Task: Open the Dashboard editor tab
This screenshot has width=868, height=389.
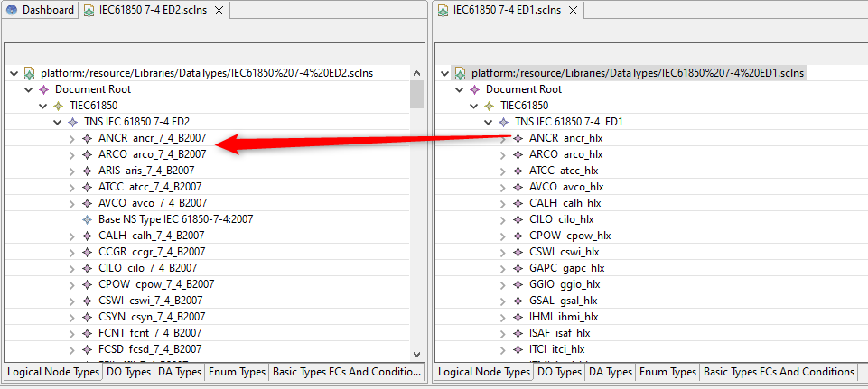Action: tap(47, 10)
